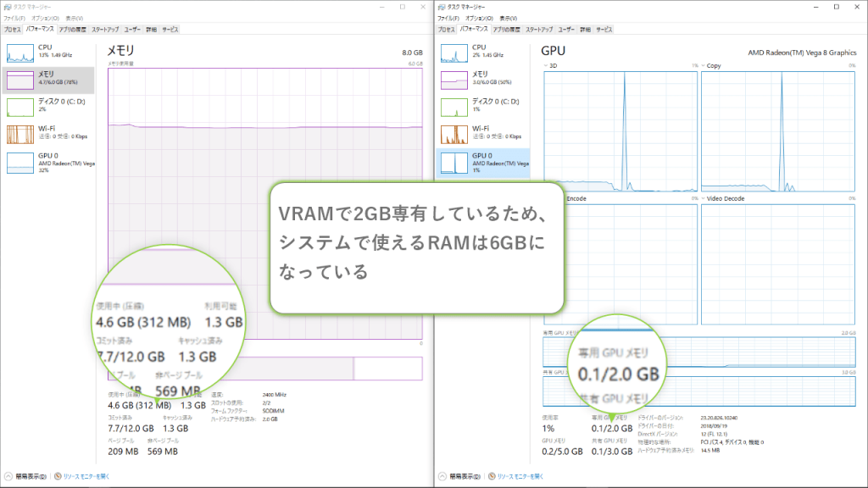
Task: Open the リソース モニターを開く link in the left window
Action: [x=85, y=476]
